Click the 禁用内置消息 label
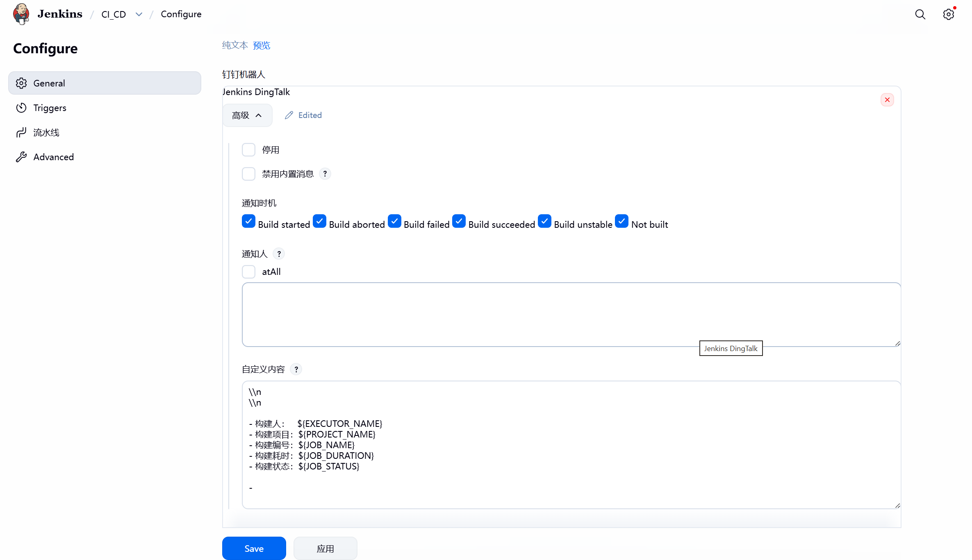Image resolution: width=972 pixels, height=560 pixels. click(x=288, y=174)
